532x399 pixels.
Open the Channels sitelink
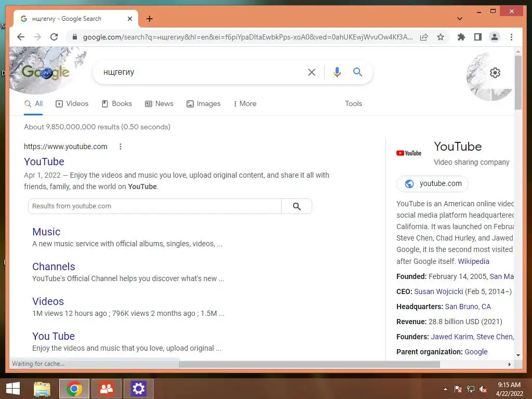click(x=54, y=267)
